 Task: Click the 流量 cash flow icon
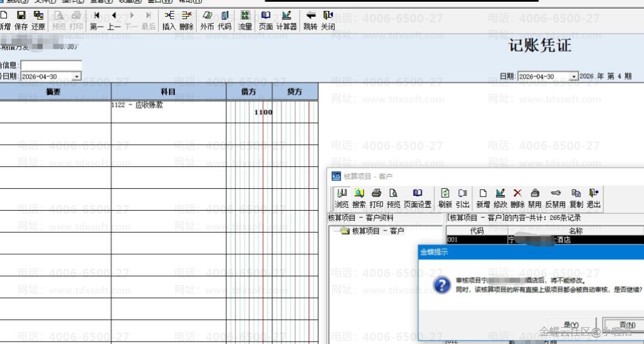(245, 20)
